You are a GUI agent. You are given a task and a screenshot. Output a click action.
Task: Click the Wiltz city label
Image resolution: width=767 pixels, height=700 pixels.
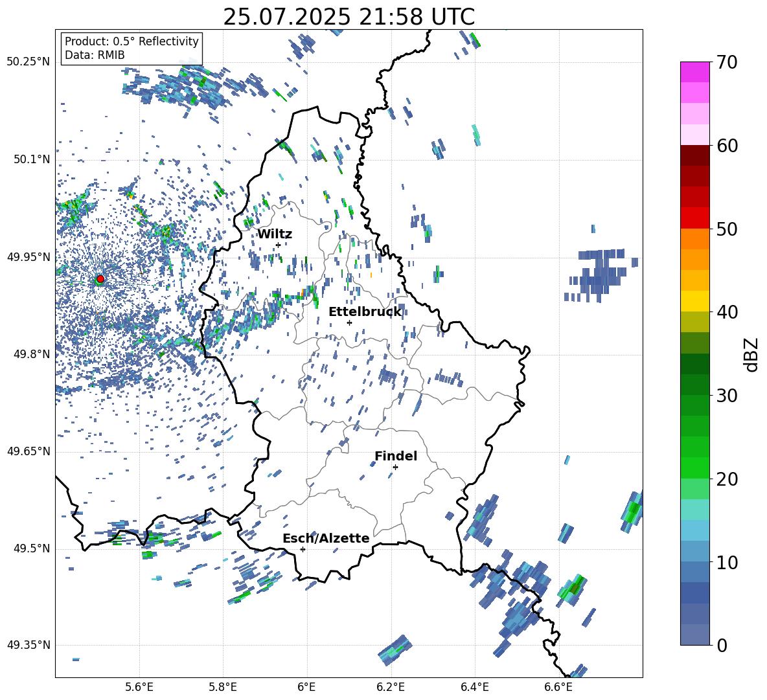click(275, 234)
